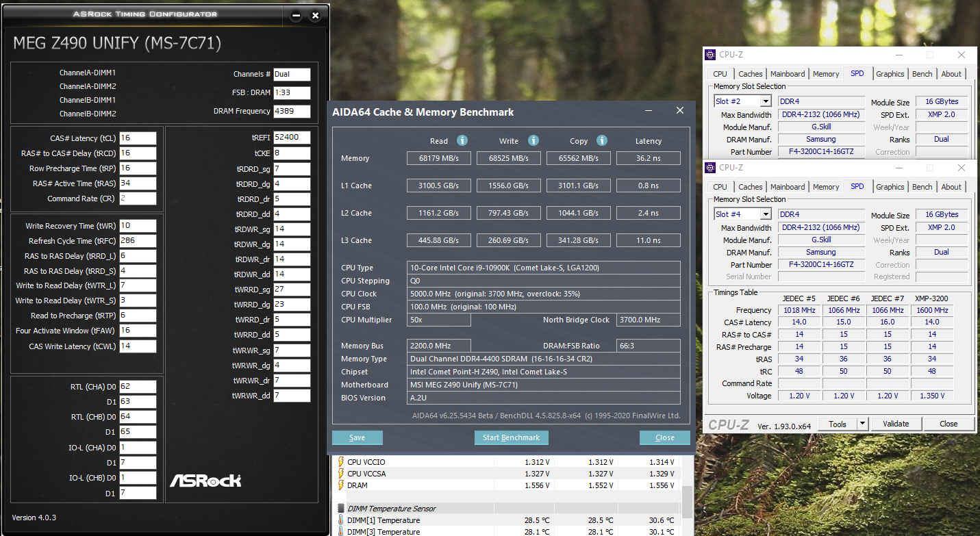Click the lightning icon beside CPU VCCIO
Screen dimensions: 980x536
[x=341, y=462]
